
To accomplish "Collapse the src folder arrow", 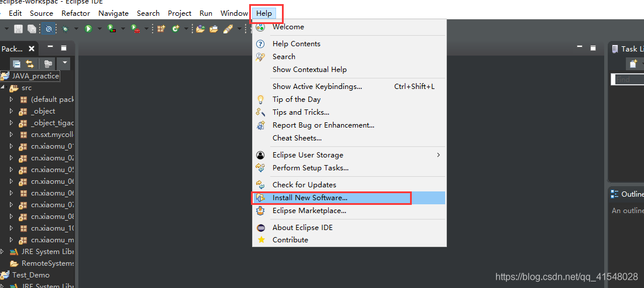I will (x=2, y=87).
